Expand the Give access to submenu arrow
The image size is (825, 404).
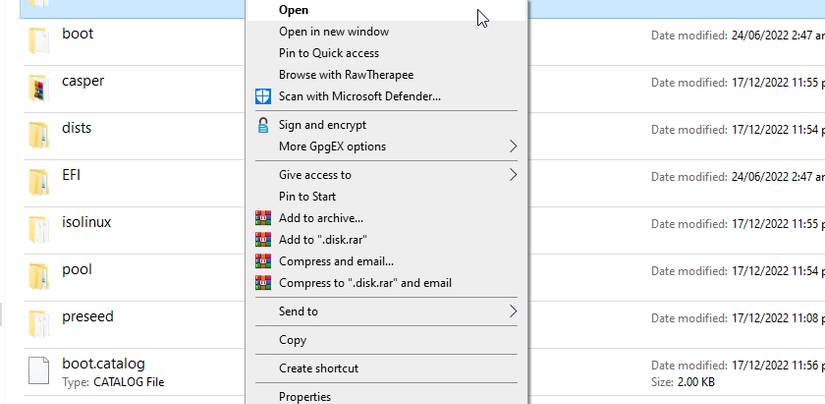pyautogui.click(x=513, y=175)
